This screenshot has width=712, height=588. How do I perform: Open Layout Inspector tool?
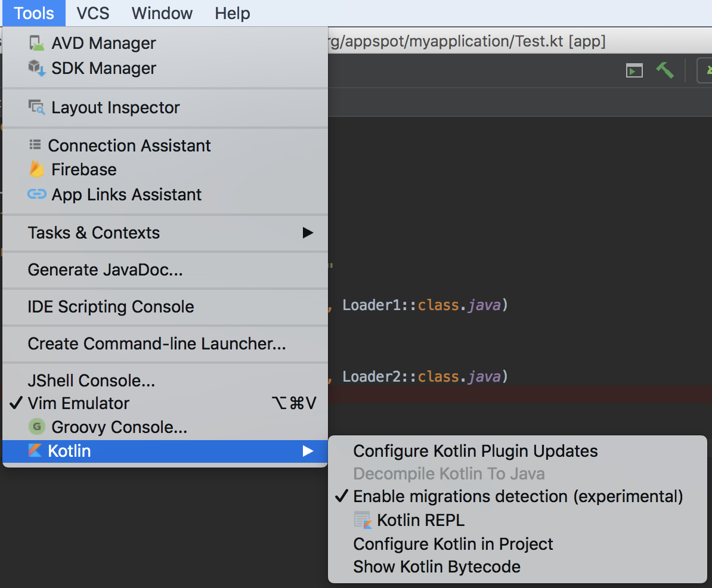tap(165, 107)
